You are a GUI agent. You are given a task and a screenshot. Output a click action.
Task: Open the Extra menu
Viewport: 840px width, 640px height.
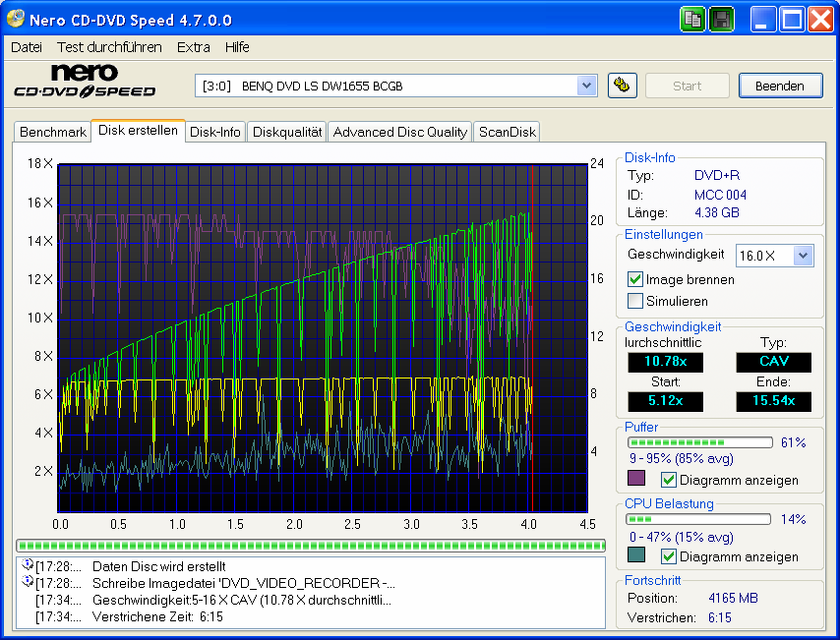pos(193,46)
